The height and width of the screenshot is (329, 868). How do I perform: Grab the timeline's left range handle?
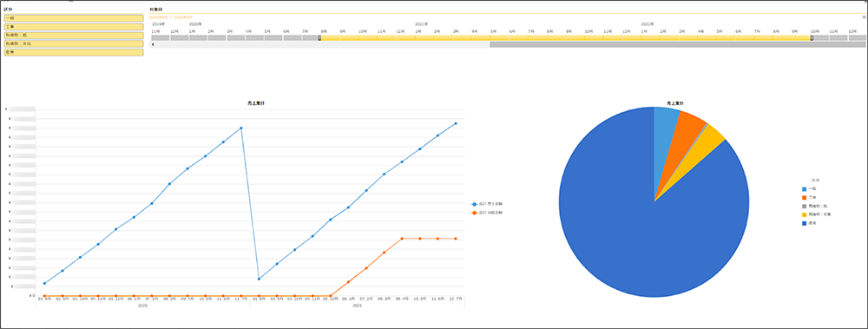(x=319, y=37)
